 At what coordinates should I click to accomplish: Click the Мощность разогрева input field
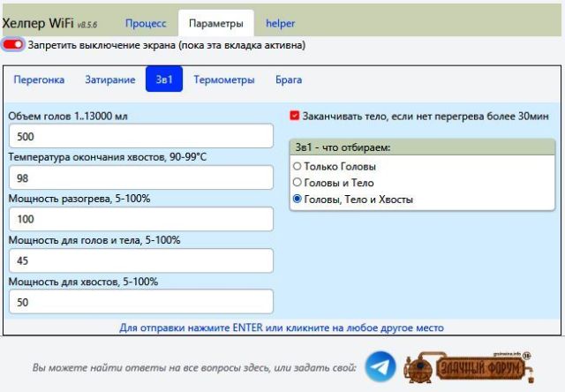coord(141,219)
